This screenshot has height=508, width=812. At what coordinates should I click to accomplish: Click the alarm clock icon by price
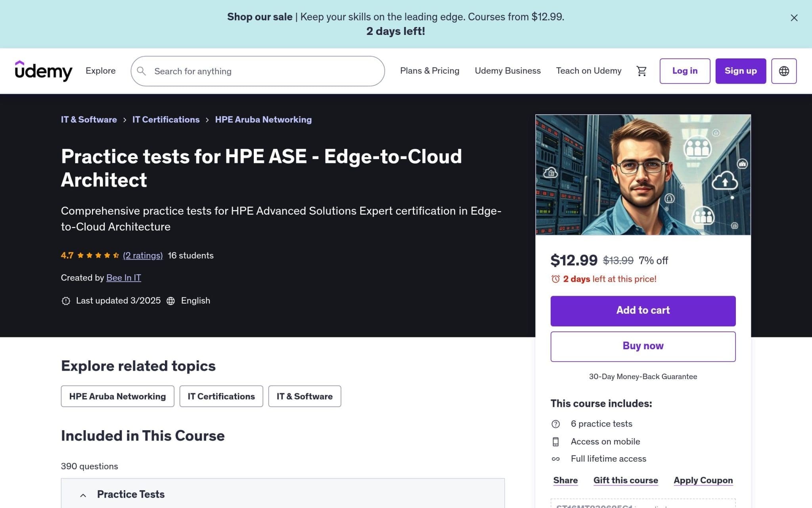pos(555,279)
